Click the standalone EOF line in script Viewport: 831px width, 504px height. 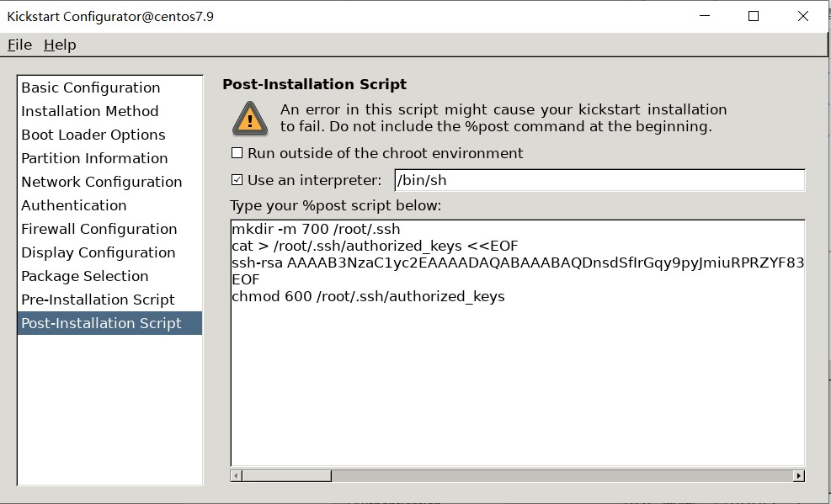(x=245, y=279)
